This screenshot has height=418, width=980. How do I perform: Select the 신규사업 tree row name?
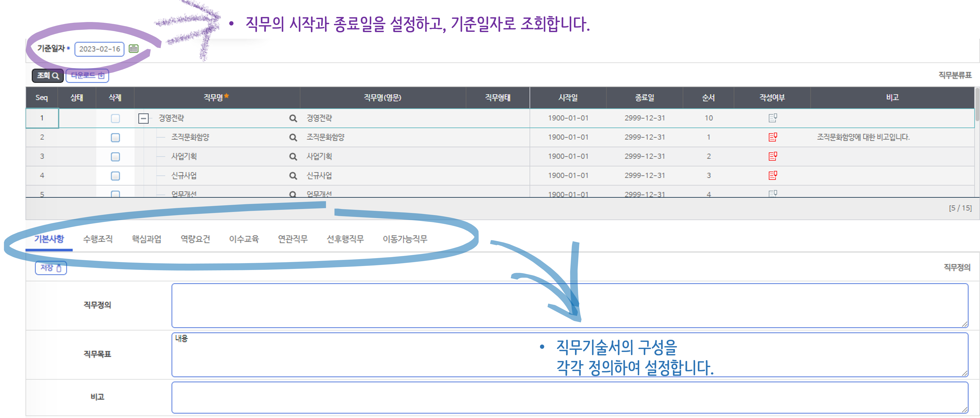pos(184,175)
